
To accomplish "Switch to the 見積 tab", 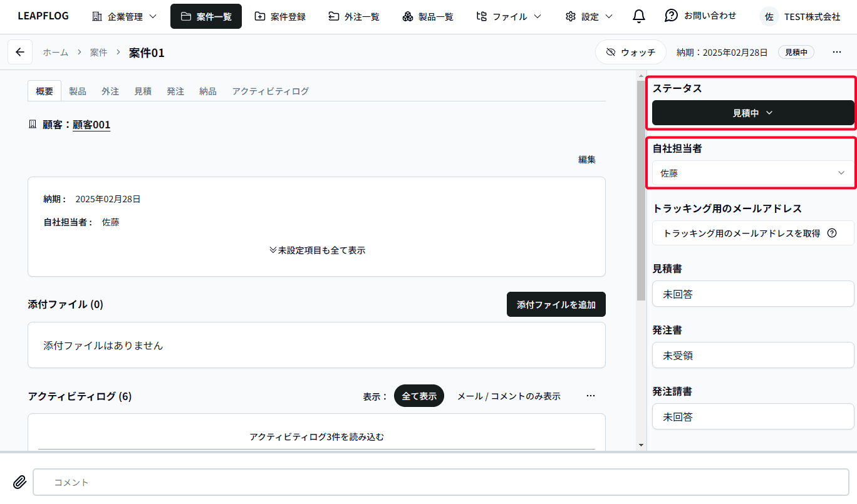I will click(x=143, y=91).
